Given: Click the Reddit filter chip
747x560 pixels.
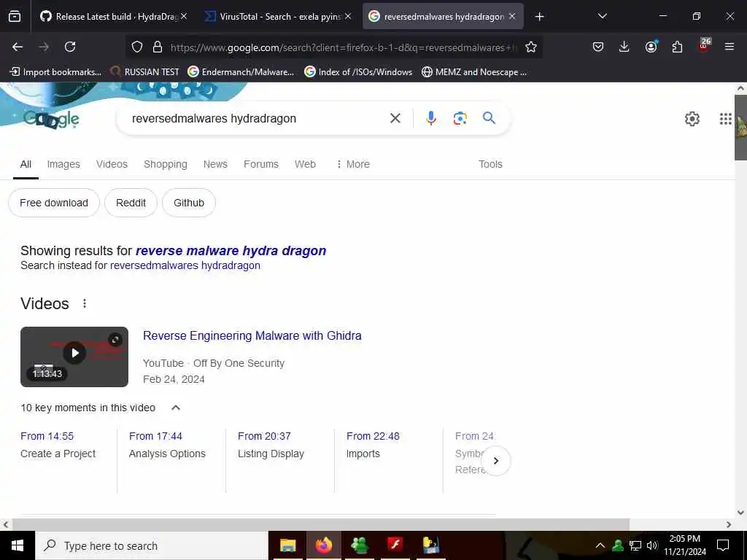Looking at the screenshot, I should click(x=131, y=203).
